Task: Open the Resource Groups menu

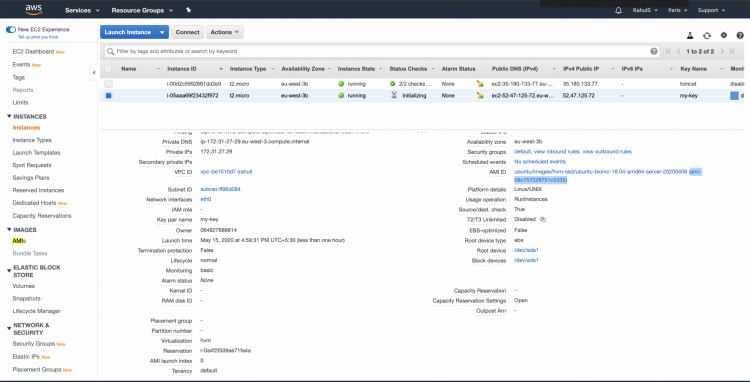Action: coord(142,10)
